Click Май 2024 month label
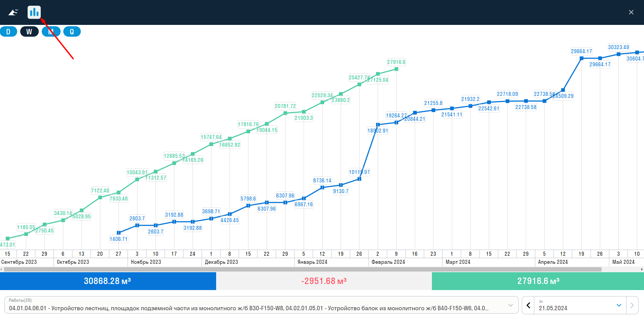The height and width of the screenshot is (320, 644). [623, 262]
